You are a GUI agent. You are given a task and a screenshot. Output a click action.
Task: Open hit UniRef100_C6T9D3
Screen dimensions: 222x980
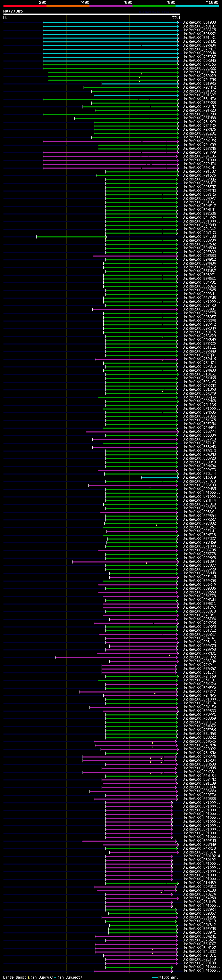point(199,23)
